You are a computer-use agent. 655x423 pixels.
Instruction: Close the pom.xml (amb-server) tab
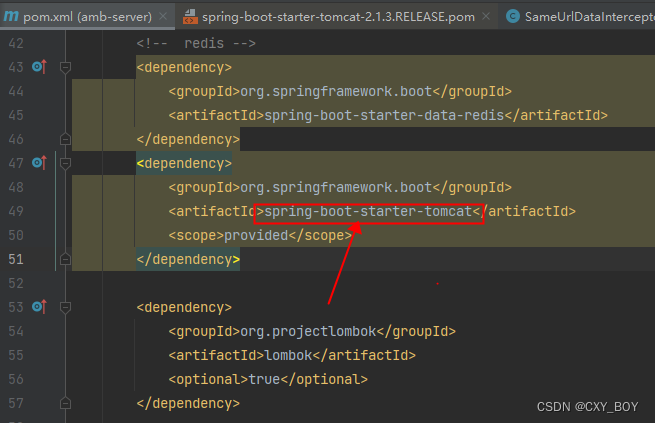(x=163, y=16)
